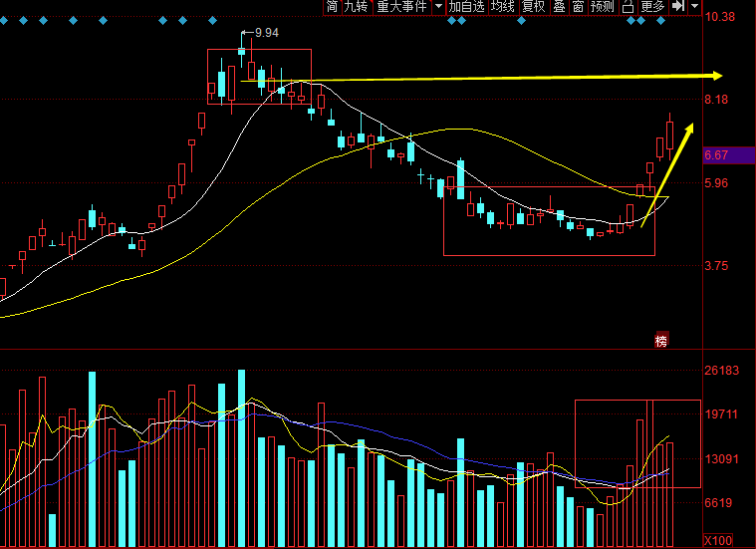Click the 5.96 price axis label
The width and height of the screenshot is (756, 549).
point(716,183)
